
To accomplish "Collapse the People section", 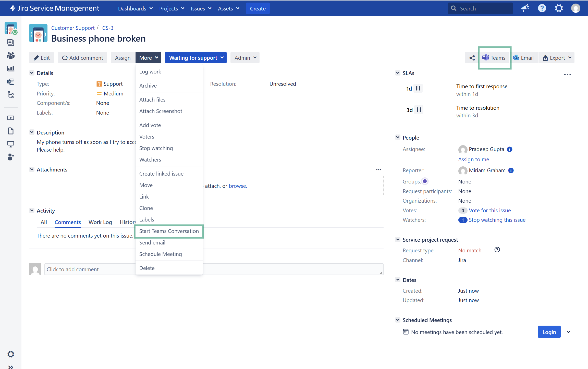I will point(398,138).
